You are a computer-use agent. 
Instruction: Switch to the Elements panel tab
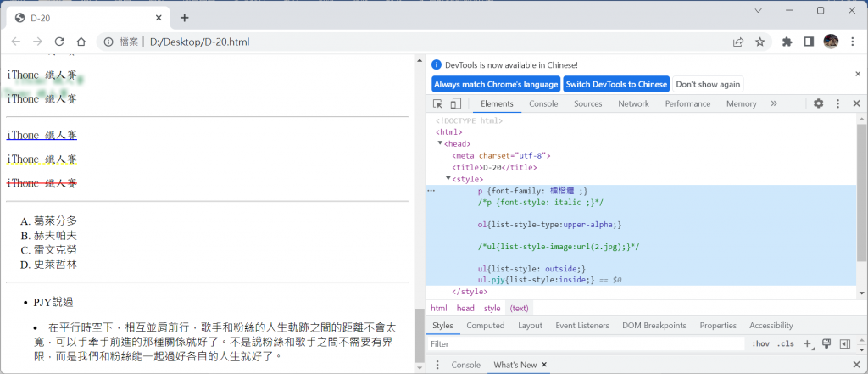click(x=497, y=103)
